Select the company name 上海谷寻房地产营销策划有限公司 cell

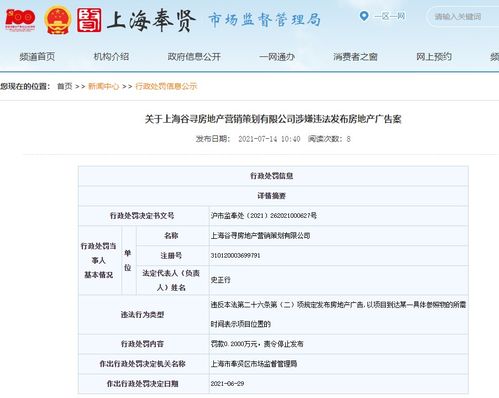point(338,236)
